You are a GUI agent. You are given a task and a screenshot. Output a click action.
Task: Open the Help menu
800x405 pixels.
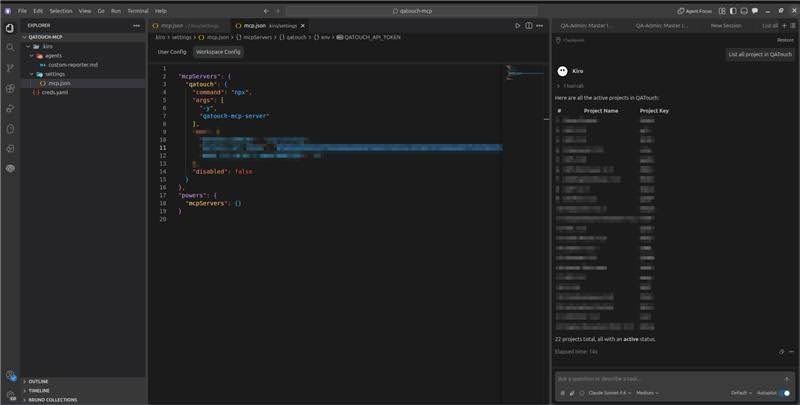(x=161, y=11)
